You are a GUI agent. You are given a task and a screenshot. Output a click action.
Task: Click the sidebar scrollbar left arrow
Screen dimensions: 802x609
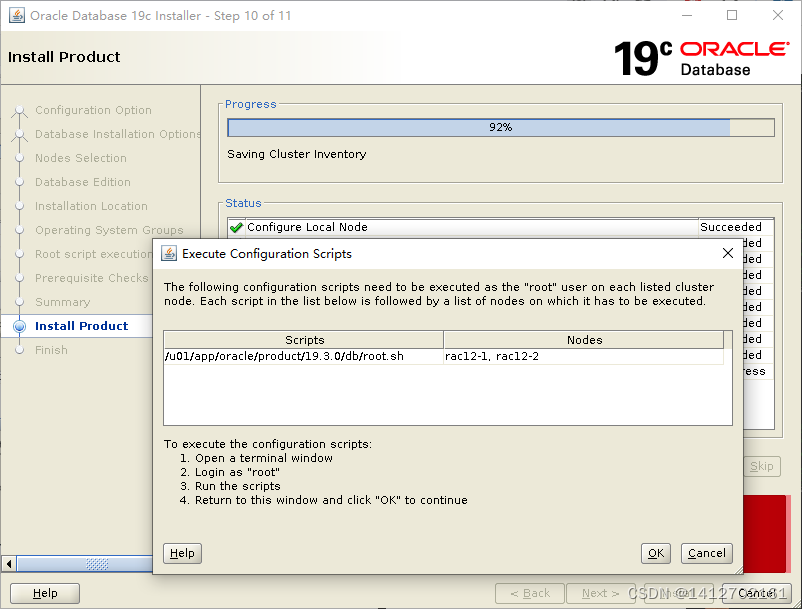tap(9, 564)
